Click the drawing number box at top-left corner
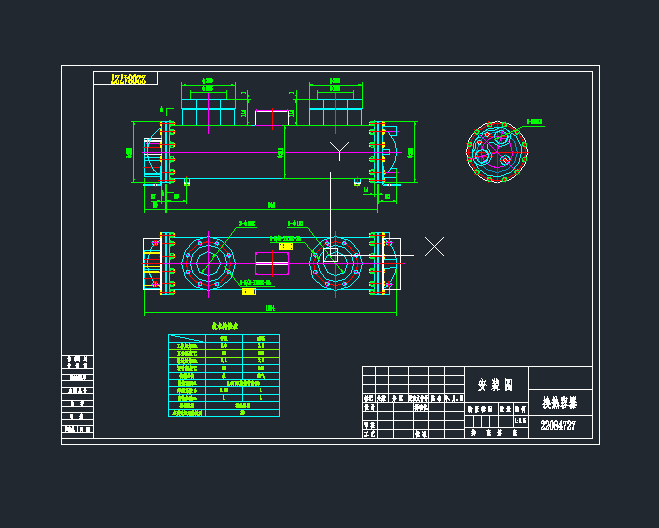 pyautogui.click(x=125, y=78)
